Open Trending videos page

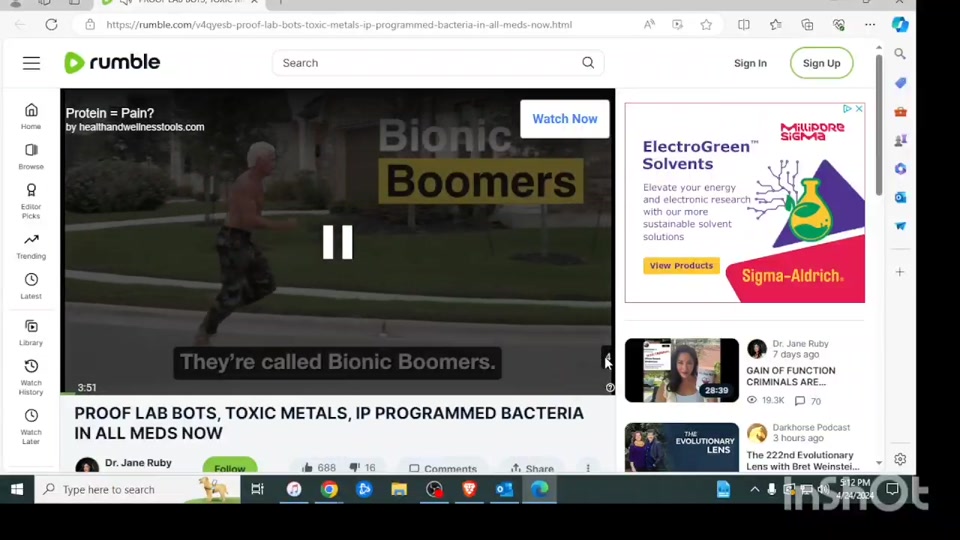[x=31, y=245]
